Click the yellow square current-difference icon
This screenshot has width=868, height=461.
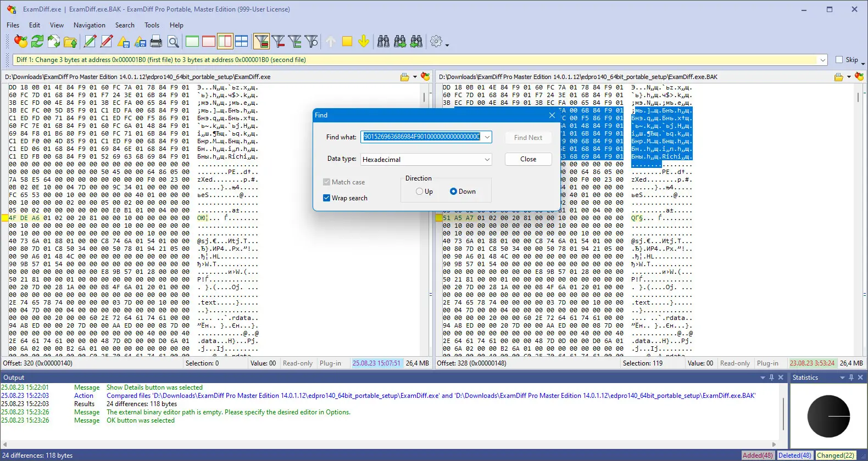pos(347,41)
